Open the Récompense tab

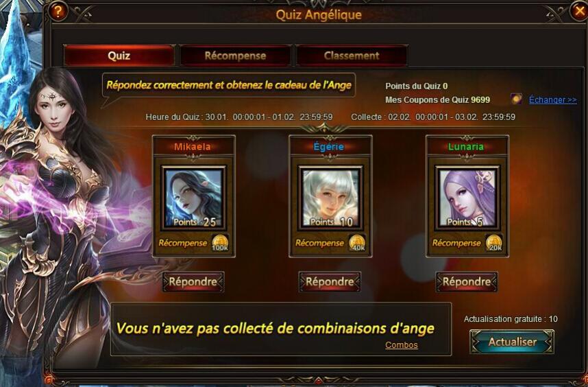coord(235,56)
